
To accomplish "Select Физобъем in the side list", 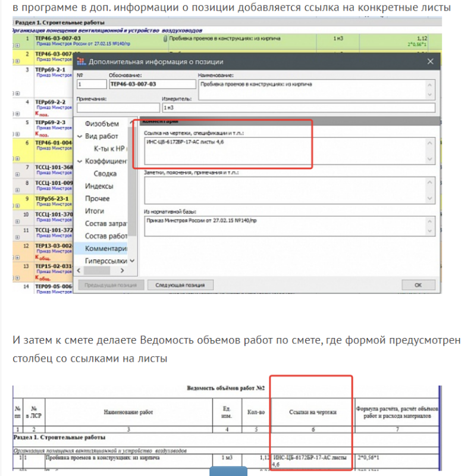I will click(102, 124).
